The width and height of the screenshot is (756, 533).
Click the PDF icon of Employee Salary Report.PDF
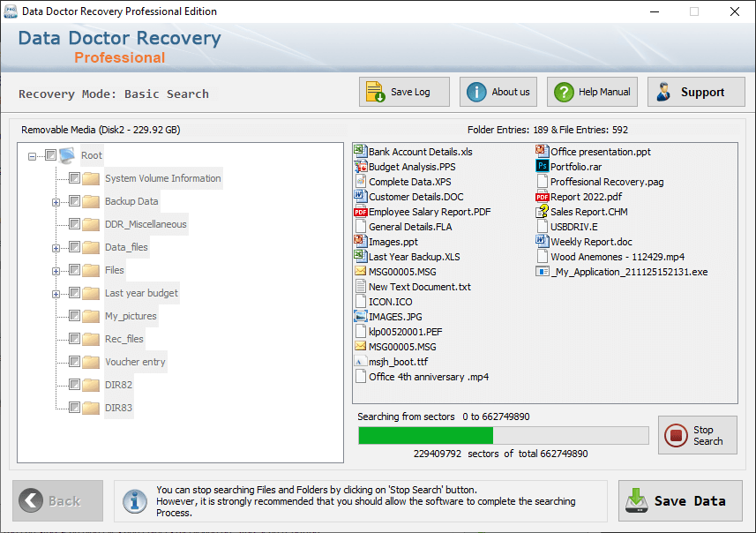360,212
